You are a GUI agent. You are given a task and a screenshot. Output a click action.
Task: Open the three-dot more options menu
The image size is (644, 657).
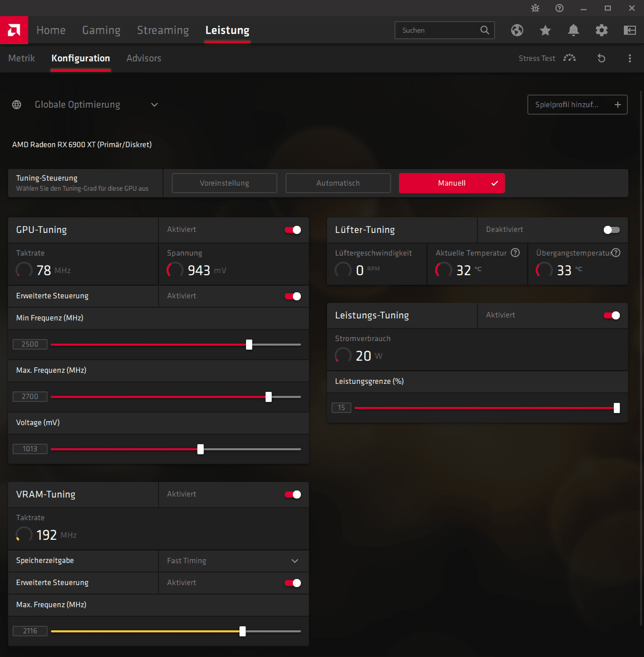[x=630, y=58]
